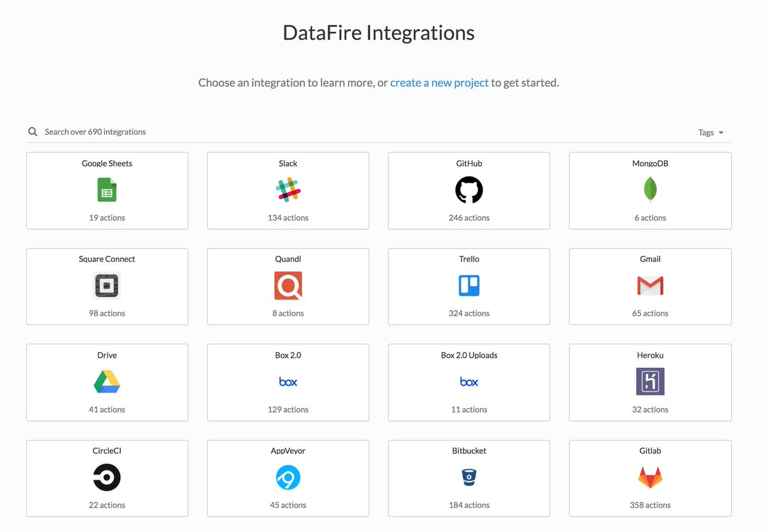The width and height of the screenshot is (767, 532).
Task: Open the Square Connect title text
Action: coord(107,259)
